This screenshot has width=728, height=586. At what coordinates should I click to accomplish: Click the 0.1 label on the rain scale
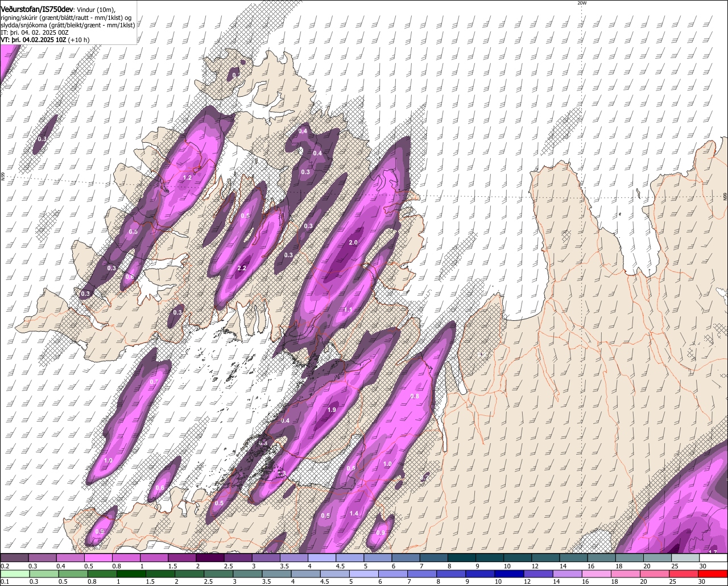tap(5, 581)
